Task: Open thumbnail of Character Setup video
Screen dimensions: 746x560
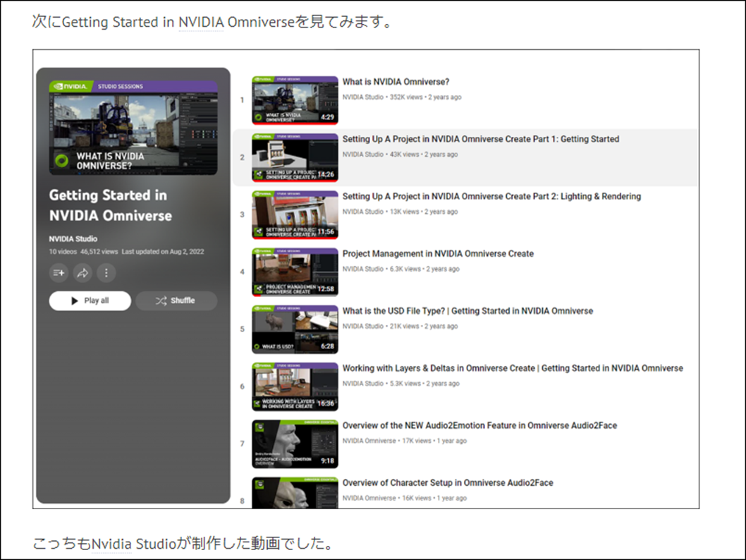Action: (x=295, y=493)
